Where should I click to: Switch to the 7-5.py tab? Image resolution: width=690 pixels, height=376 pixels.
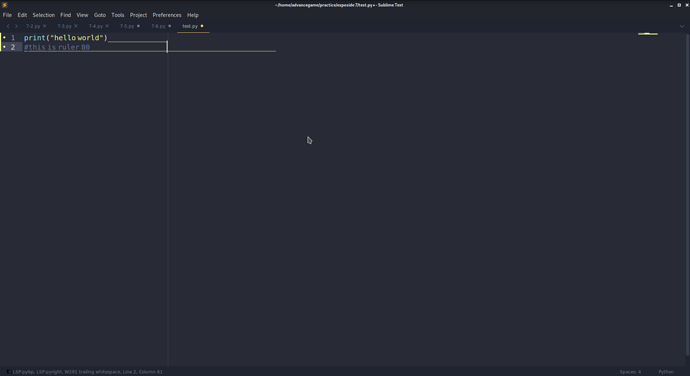point(127,26)
